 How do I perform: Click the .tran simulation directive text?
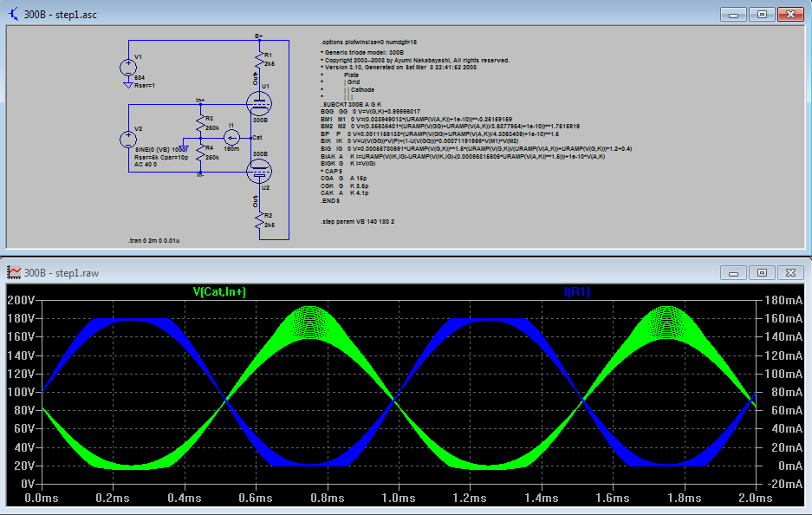point(153,239)
